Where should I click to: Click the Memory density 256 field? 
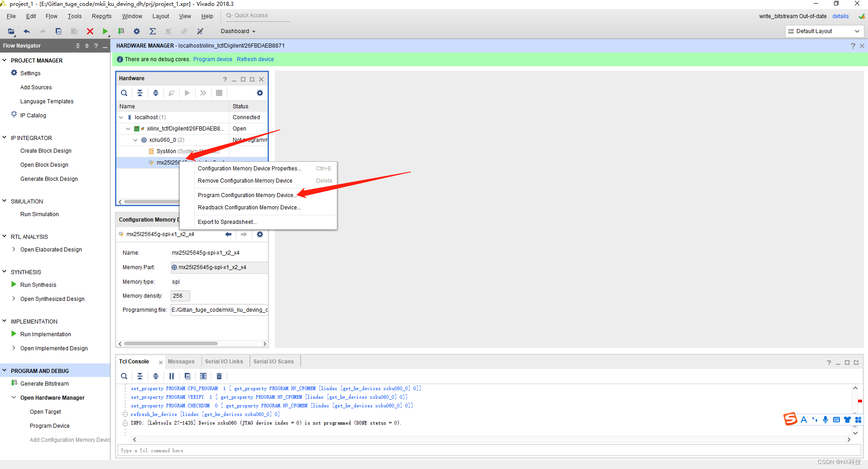pyautogui.click(x=180, y=296)
